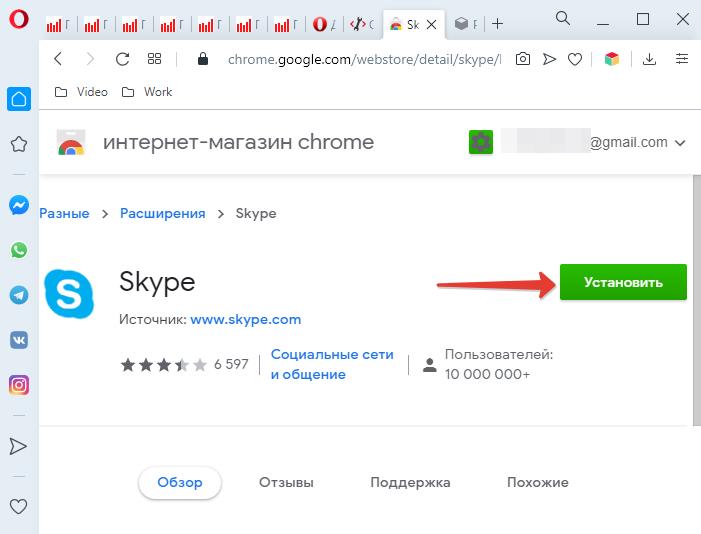
Task: Go to Разные breadcrumb link
Action: click(x=64, y=213)
